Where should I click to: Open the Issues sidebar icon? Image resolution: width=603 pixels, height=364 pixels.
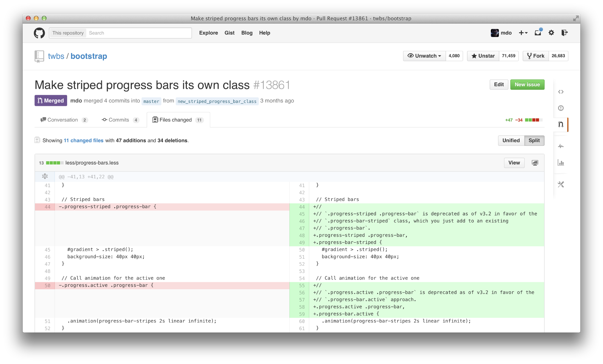[x=561, y=108]
